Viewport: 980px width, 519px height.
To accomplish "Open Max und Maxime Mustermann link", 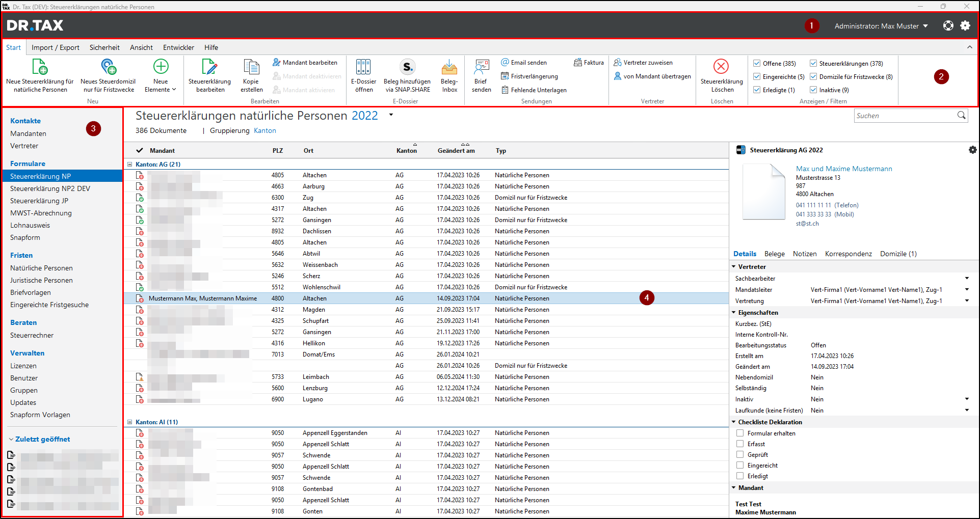I will [844, 169].
